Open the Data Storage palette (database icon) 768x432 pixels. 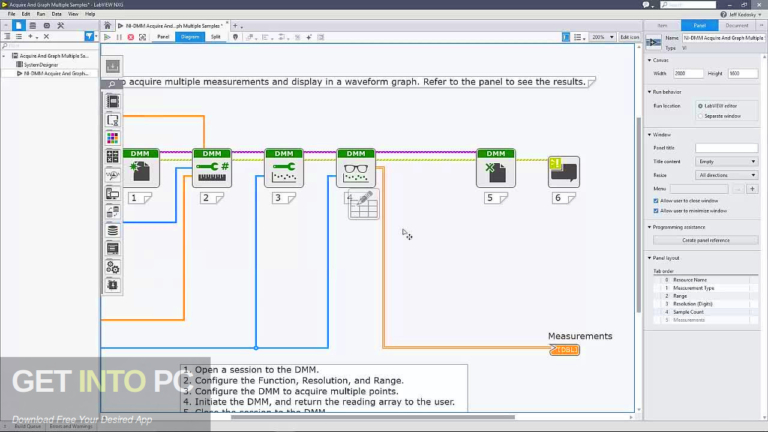coord(113,230)
